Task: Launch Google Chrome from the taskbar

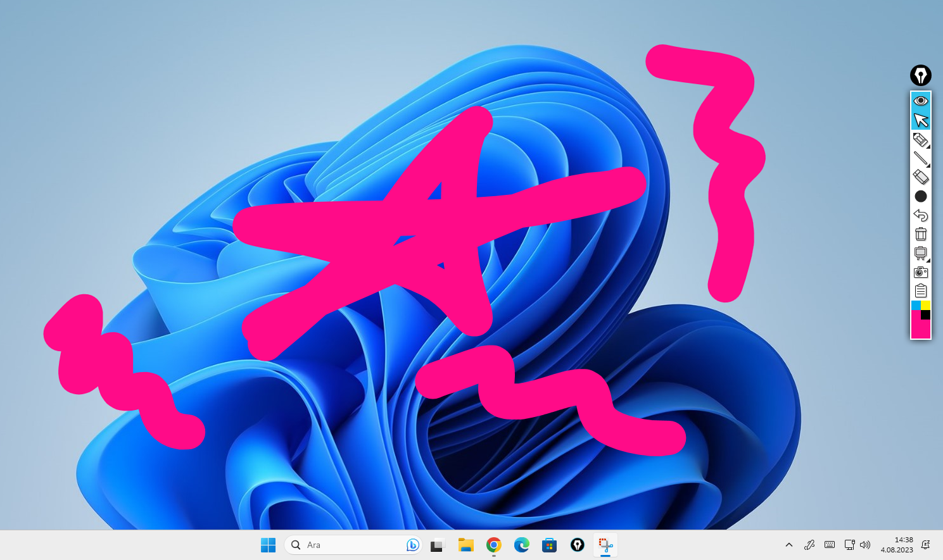Action: click(493, 545)
